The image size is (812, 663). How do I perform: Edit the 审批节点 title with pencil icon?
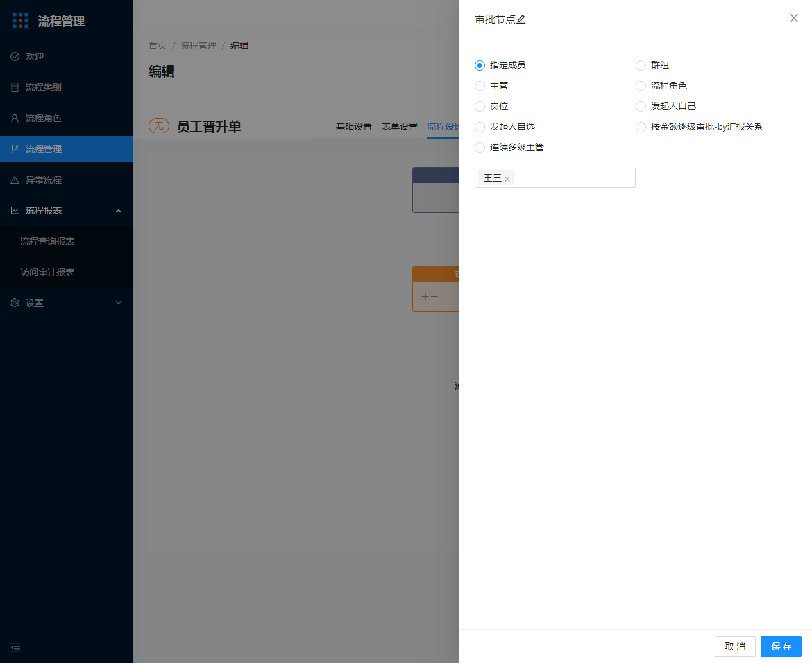(521, 20)
